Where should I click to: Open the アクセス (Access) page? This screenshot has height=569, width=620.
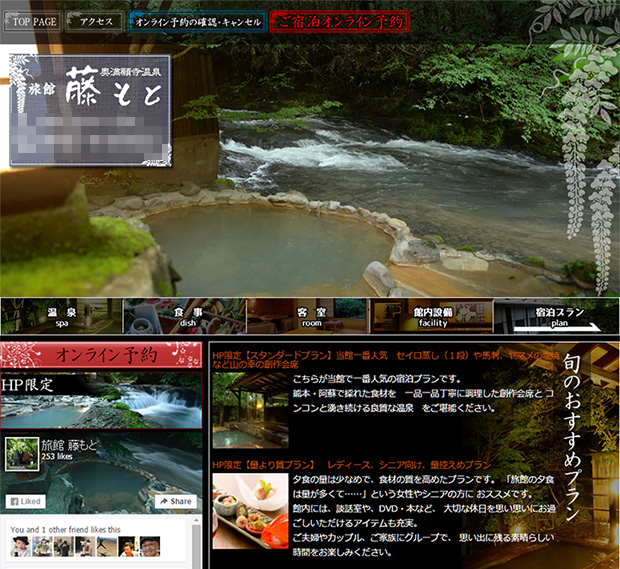(97, 21)
